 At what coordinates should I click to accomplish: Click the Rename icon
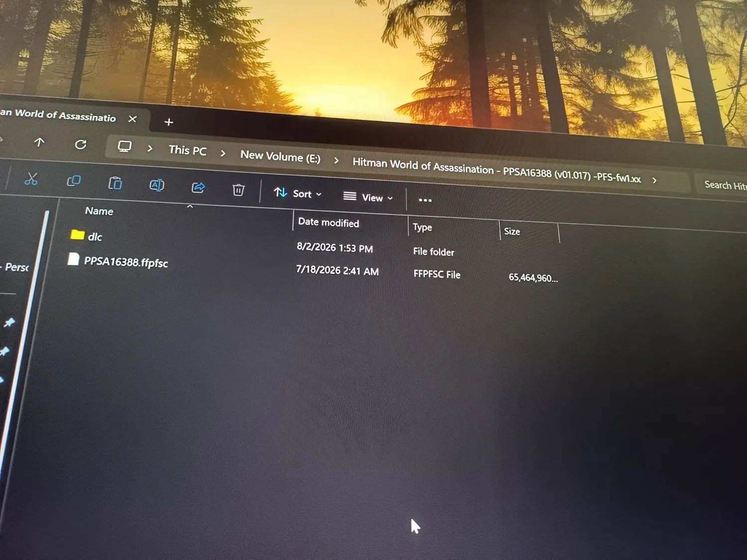[157, 186]
